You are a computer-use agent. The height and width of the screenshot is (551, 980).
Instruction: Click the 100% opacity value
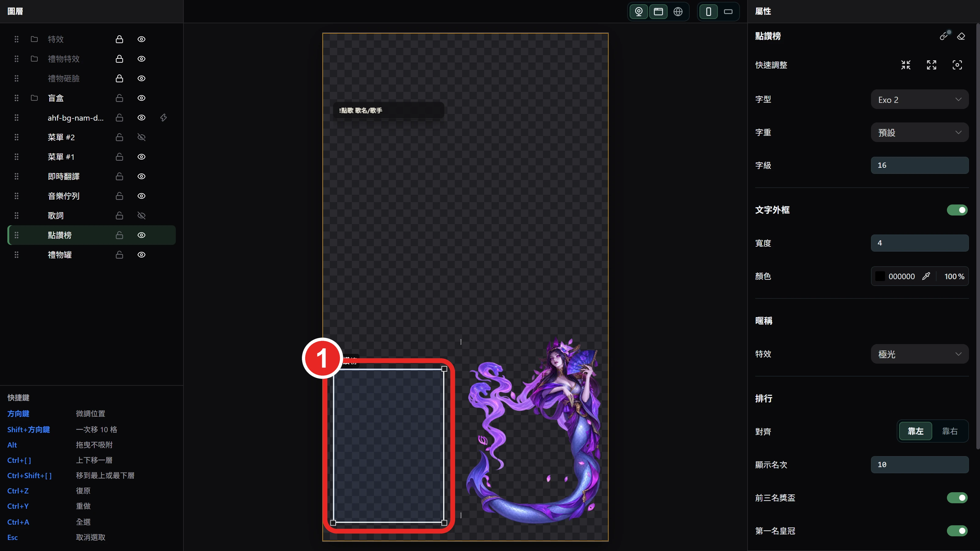coord(954,276)
